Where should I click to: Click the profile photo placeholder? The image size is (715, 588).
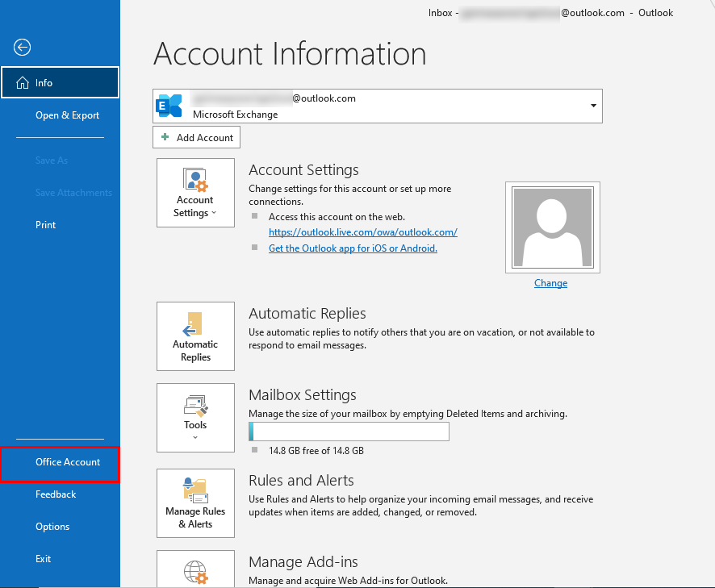[553, 227]
